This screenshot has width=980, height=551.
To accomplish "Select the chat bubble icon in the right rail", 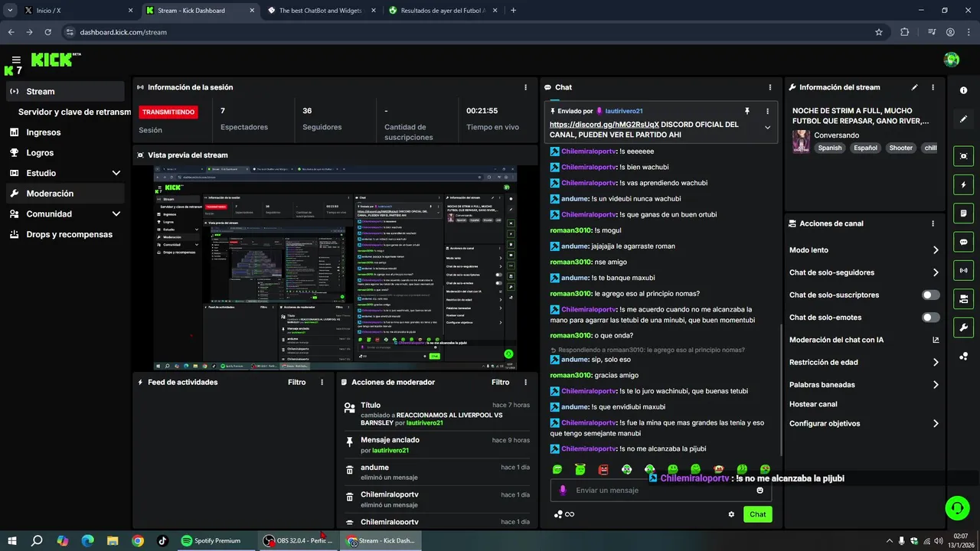I will point(963,242).
